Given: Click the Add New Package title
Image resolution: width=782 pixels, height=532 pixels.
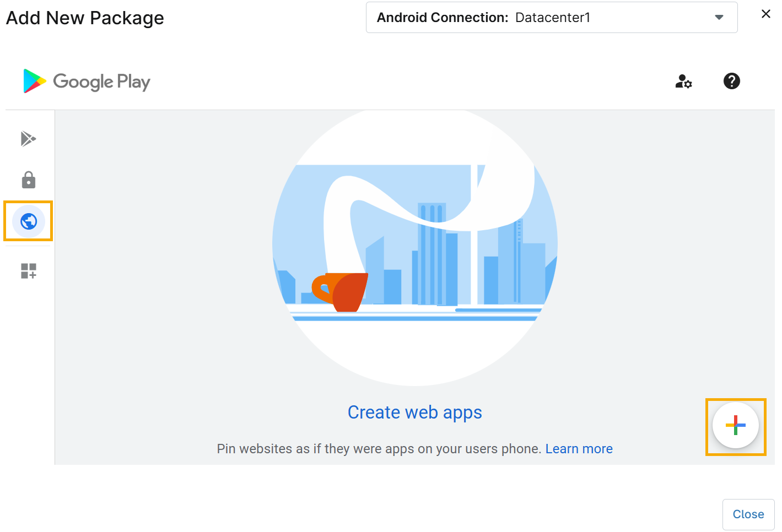Looking at the screenshot, I should coord(85,18).
